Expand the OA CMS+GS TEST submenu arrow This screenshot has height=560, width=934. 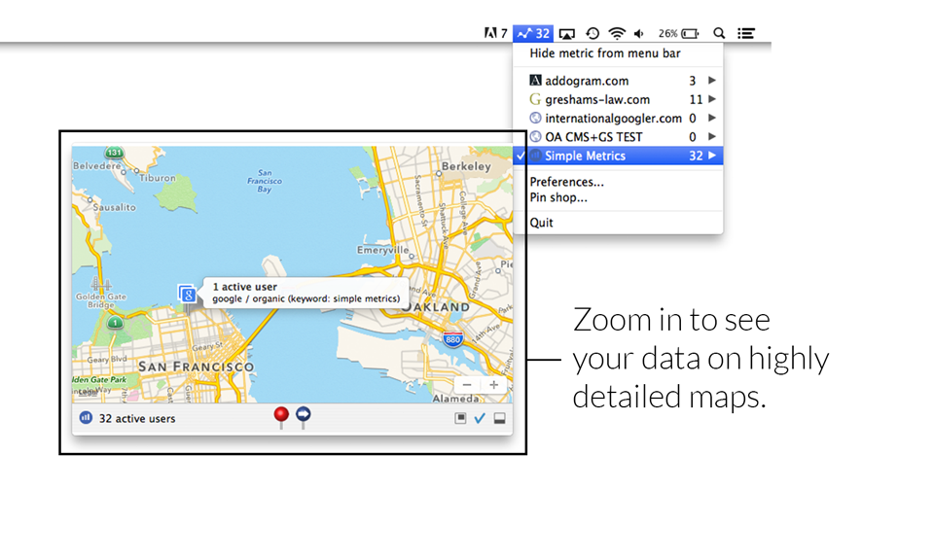[712, 136]
